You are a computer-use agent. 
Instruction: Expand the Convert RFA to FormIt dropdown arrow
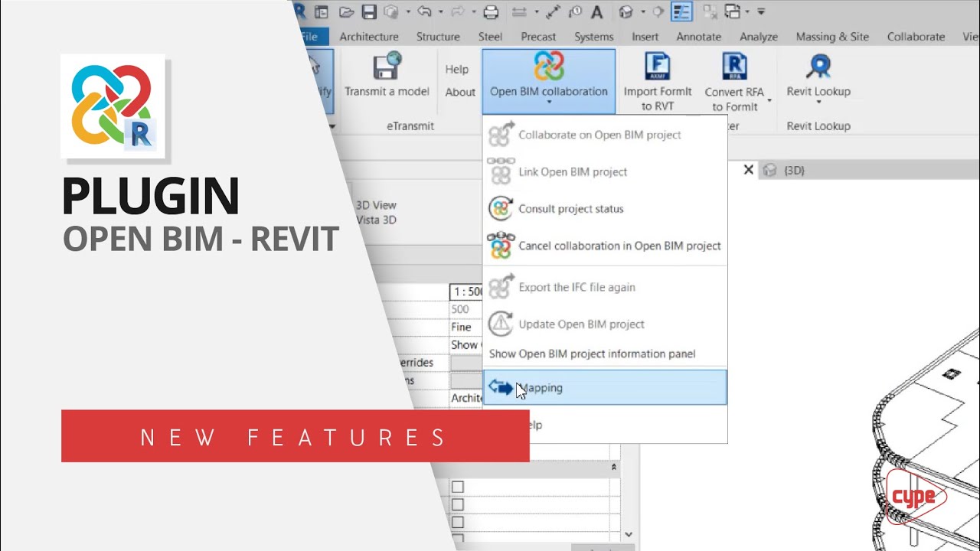click(x=769, y=100)
